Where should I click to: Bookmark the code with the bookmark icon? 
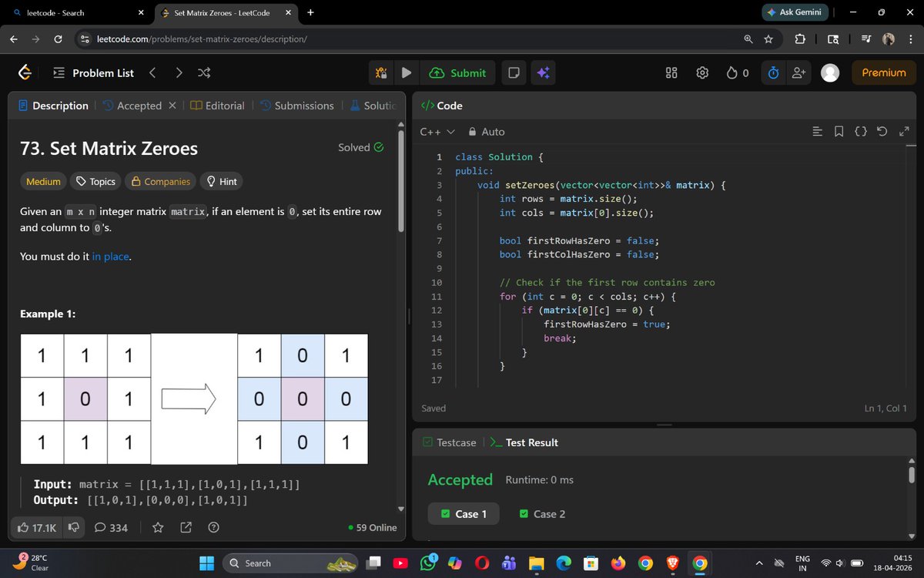click(x=839, y=132)
